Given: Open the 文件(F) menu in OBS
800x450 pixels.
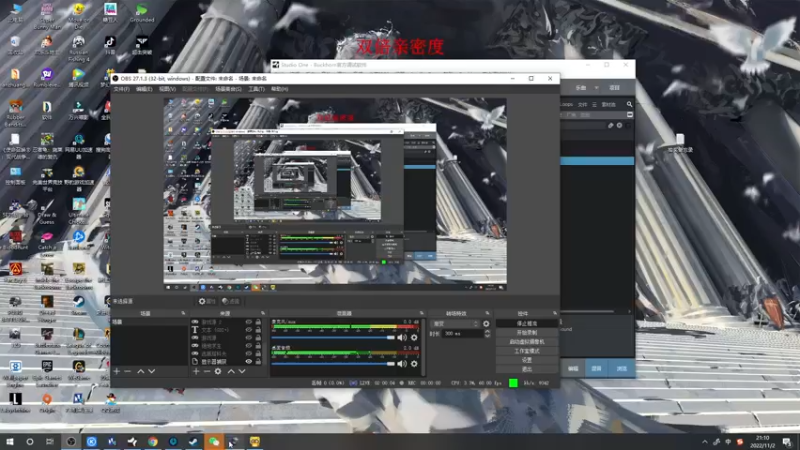Looking at the screenshot, I should pos(121,89).
